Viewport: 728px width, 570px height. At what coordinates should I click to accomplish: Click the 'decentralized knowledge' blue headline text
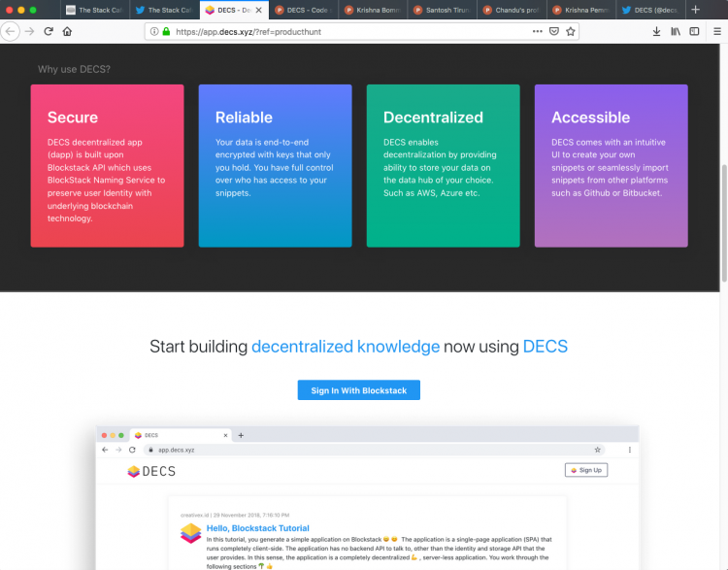346,347
